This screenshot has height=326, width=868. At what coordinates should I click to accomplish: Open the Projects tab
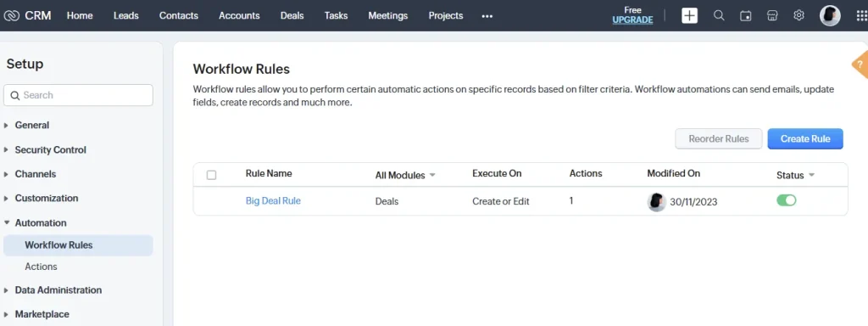coord(446,15)
